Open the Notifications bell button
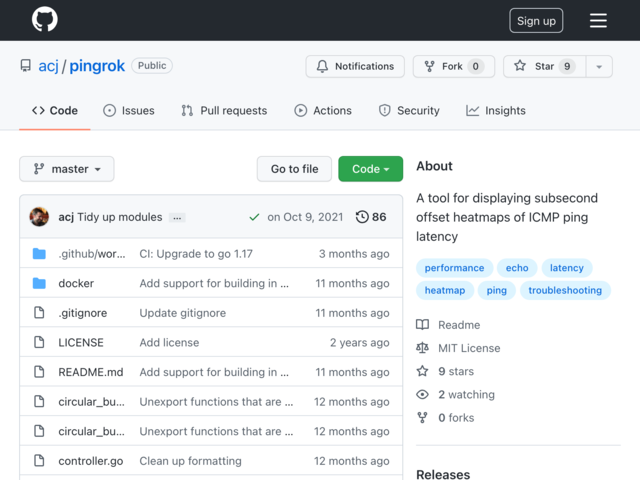 355,66
